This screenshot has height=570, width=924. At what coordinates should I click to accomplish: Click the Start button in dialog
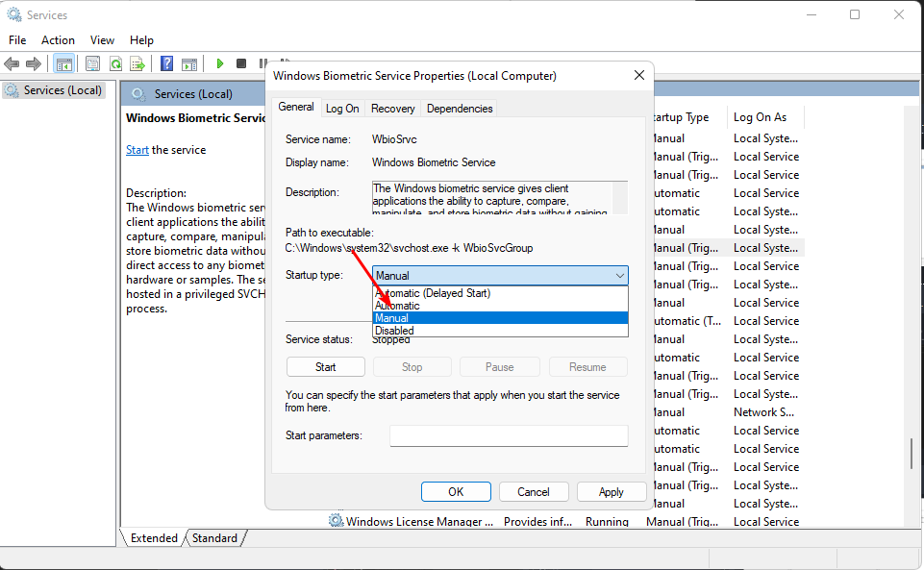point(325,367)
